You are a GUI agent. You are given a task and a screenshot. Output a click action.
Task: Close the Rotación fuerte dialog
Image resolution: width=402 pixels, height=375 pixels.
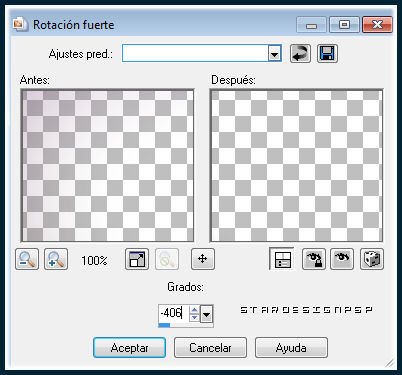tap(377, 25)
